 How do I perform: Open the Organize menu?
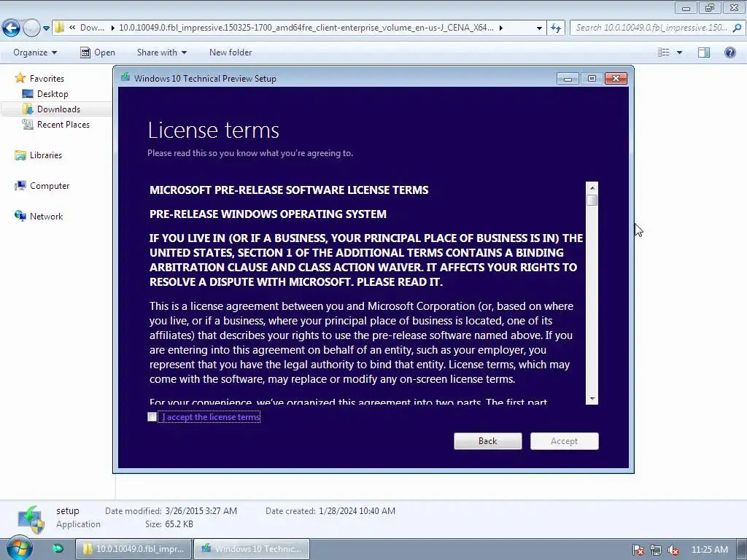click(x=35, y=52)
